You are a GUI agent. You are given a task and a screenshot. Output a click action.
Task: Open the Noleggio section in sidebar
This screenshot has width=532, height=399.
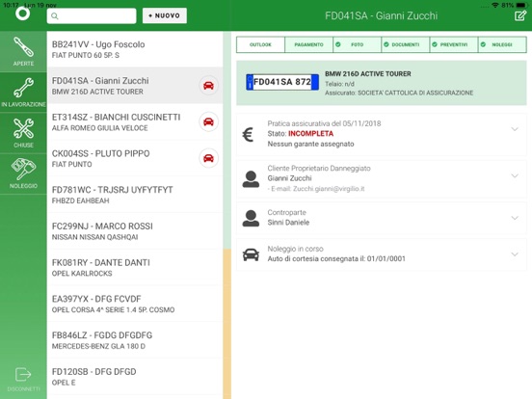pos(23,173)
